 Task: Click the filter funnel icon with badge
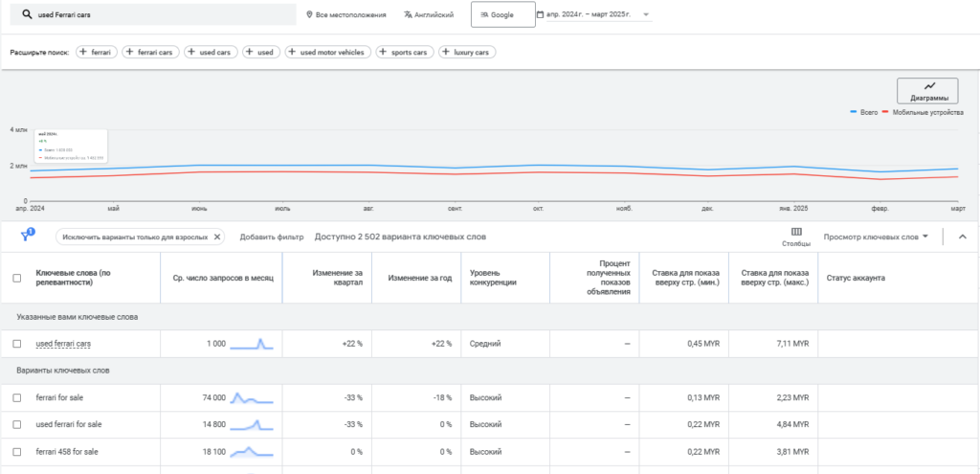tap(27, 236)
